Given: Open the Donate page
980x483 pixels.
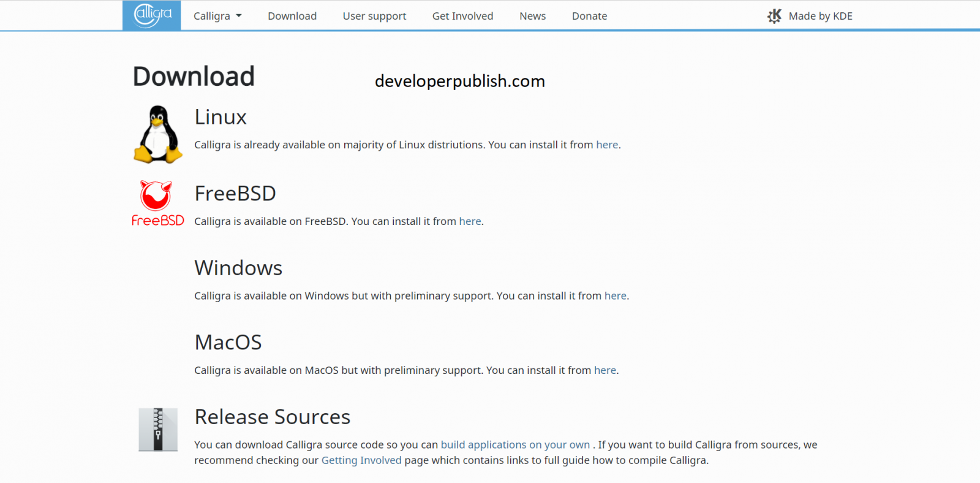Looking at the screenshot, I should (x=589, y=16).
